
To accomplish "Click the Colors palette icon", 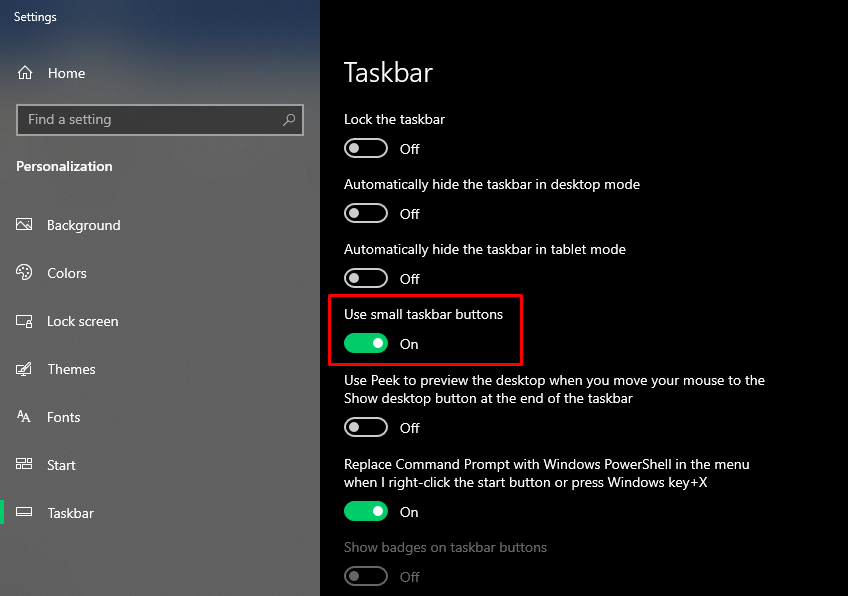I will tap(24, 272).
